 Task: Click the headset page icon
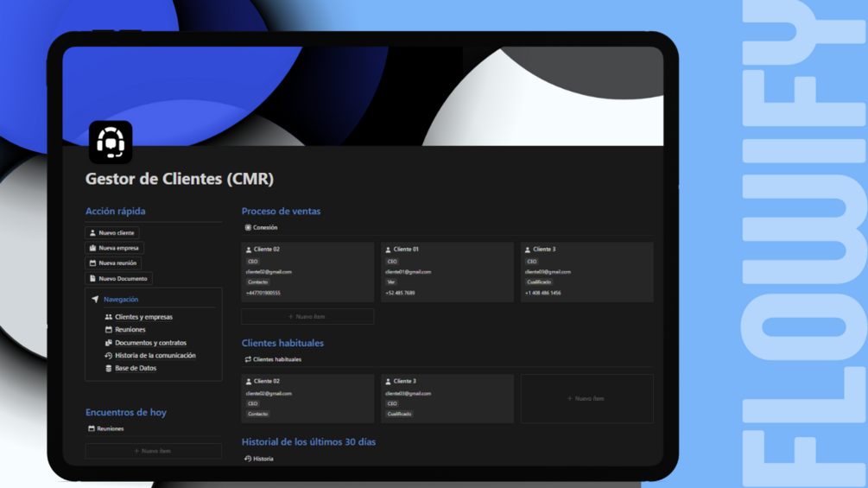click(x=111, y=143)
